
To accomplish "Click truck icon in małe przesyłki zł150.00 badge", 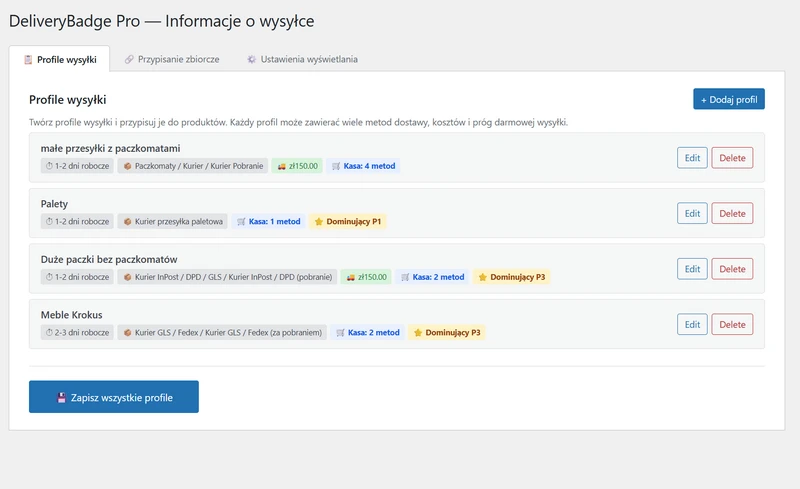I will (281, 166).
